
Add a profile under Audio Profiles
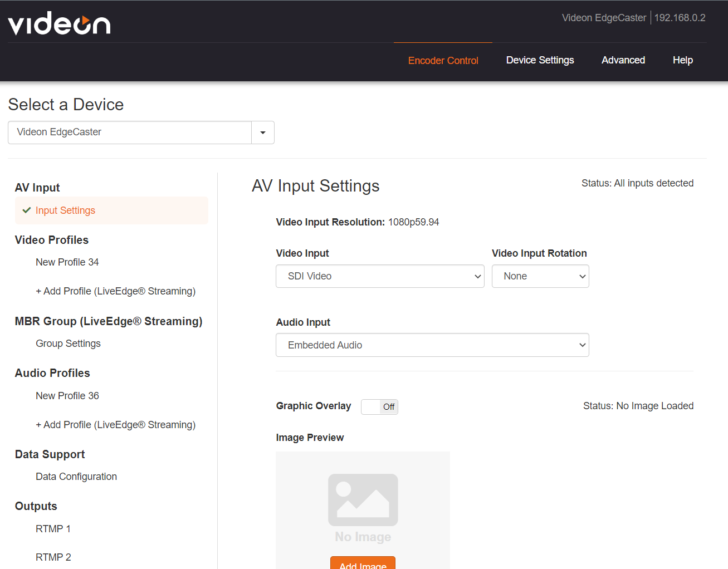pyautogui.click(x=116, y=425)
